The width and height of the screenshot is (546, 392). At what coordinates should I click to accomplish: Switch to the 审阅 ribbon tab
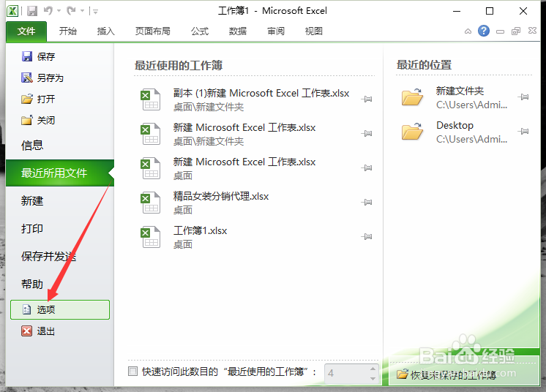pos(276,31)
